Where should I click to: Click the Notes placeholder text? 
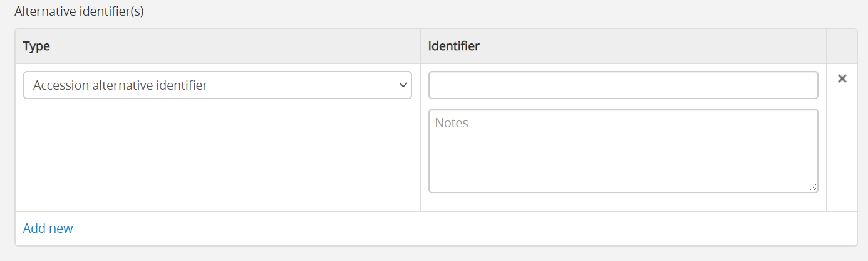[452, 123]
